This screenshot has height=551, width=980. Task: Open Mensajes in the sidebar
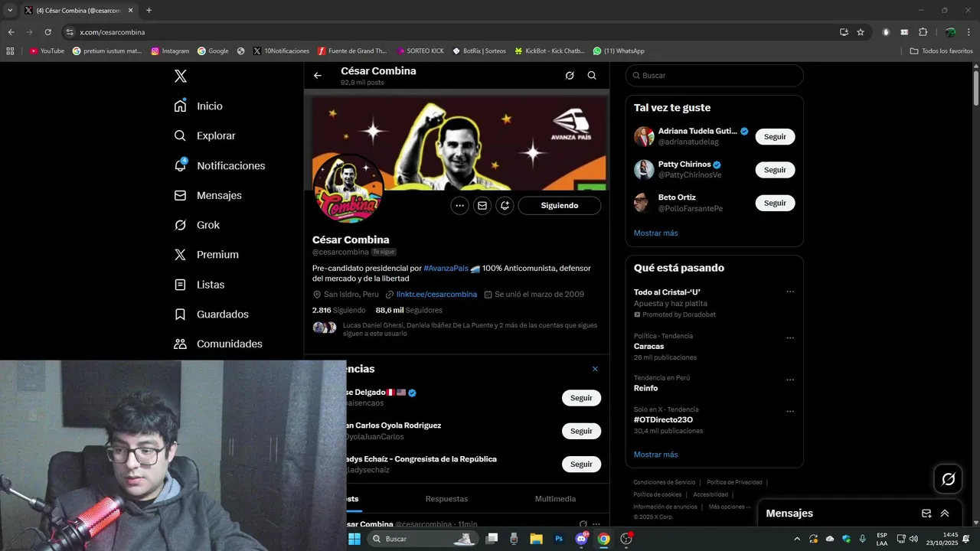pos(207,195)
